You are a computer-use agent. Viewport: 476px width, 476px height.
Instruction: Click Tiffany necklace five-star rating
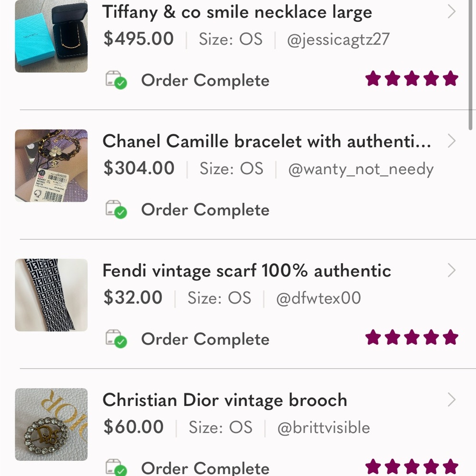(x=411, y=79)
